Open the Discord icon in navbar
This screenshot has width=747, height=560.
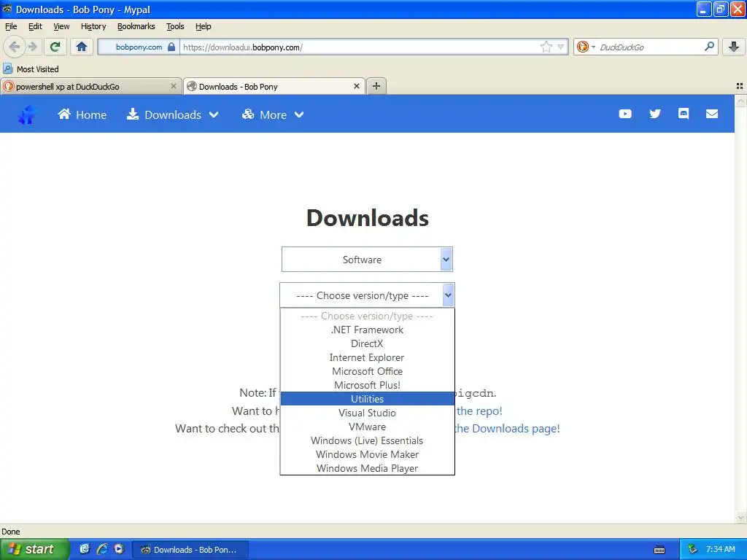(x=683, y=114)
